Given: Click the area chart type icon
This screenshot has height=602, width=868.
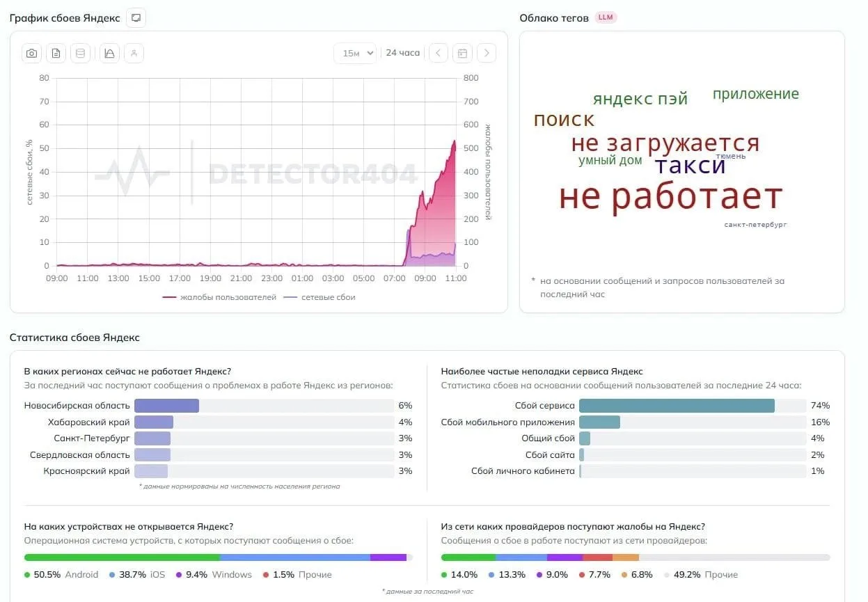Looking at the screenshot, I should 109,53.
